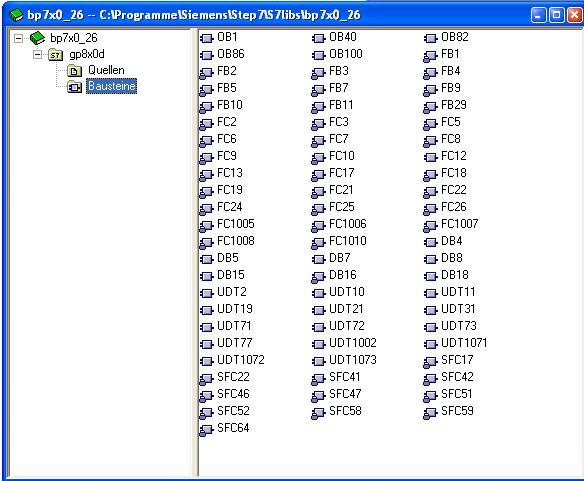Click the library icon in the title bar
The width and height of the screenshot is (584, 481).
(16, 15)
